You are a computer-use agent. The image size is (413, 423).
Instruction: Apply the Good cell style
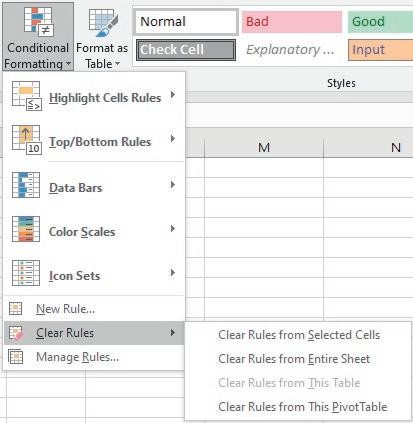coord(380,22)
